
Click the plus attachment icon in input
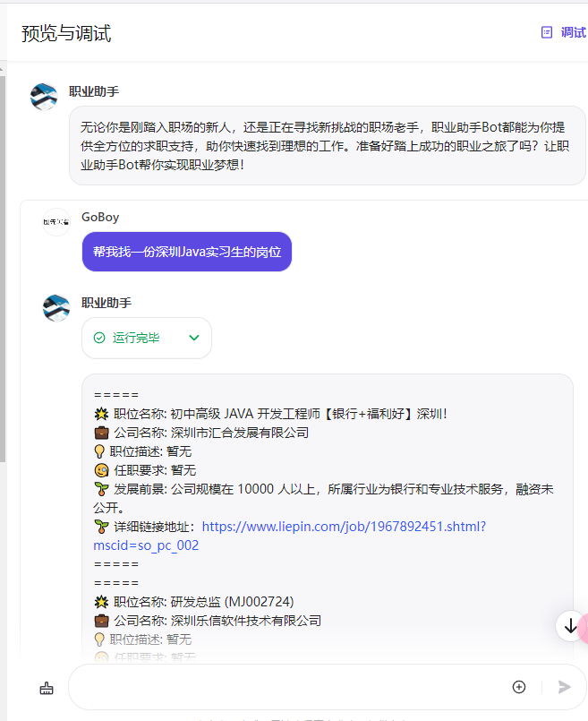click(x=519, y=687)
